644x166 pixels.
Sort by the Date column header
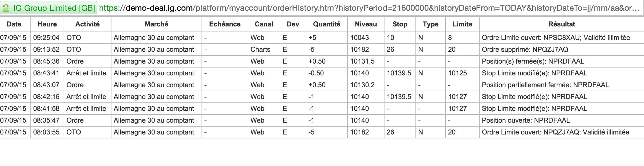point(14,24)
